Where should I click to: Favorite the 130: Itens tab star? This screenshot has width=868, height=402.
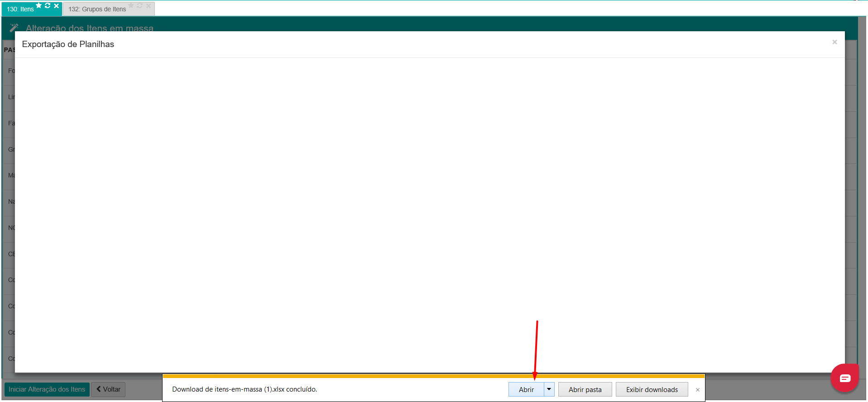coord(39,5)
